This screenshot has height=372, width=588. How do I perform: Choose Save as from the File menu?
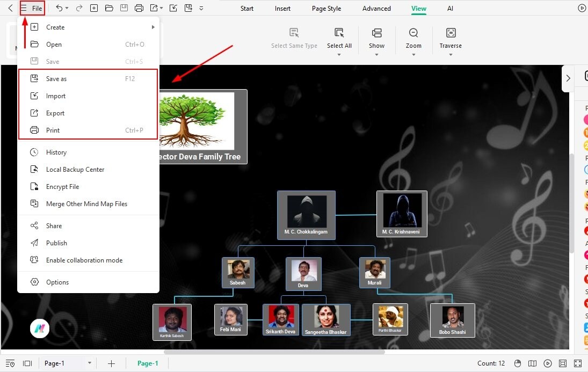(57, 78)
